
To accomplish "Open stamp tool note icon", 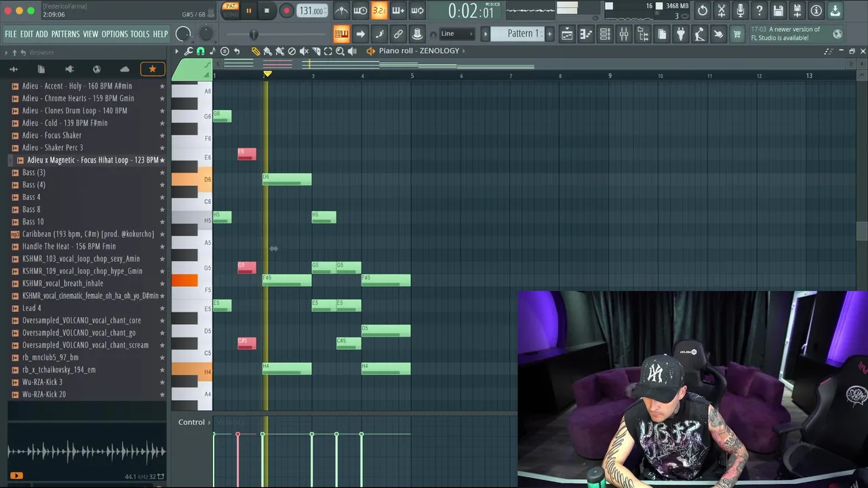I will click(212, 52).
